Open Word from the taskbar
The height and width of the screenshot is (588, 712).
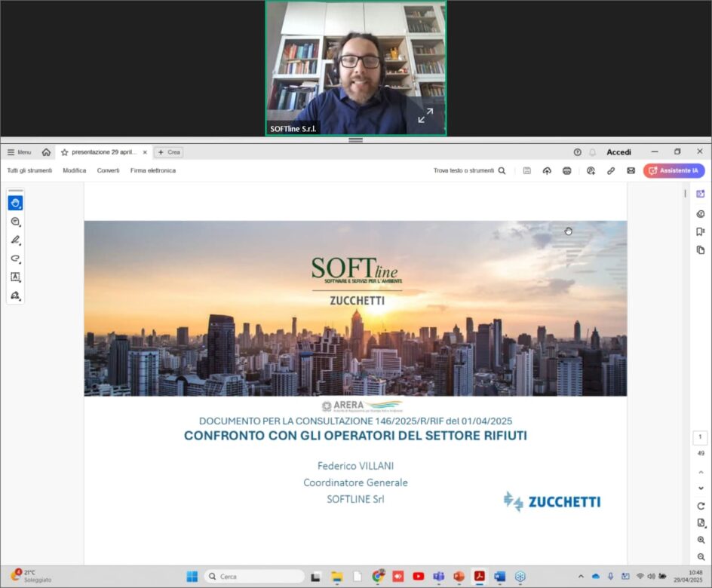499,577
